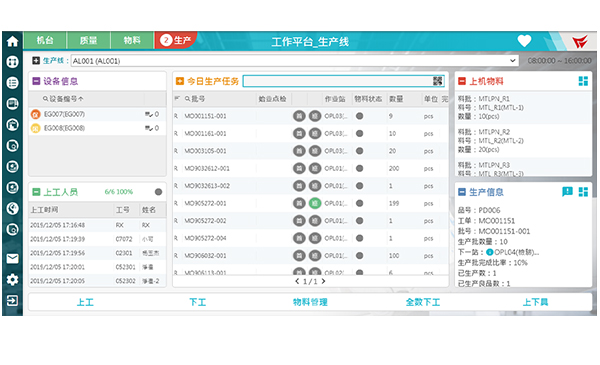This screenshot has height=365, width=600.
Task: Switch to the 质量 tab
Action: (x=88, y=40)
